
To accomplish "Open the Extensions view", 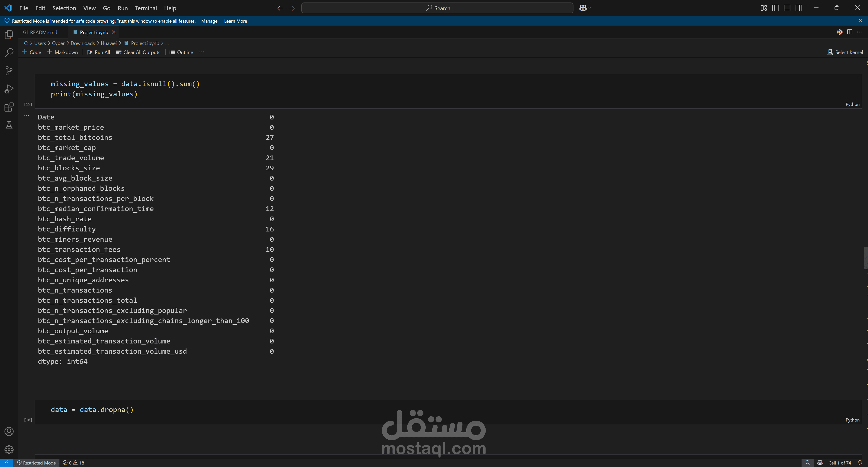I will [x=9, y=107].
